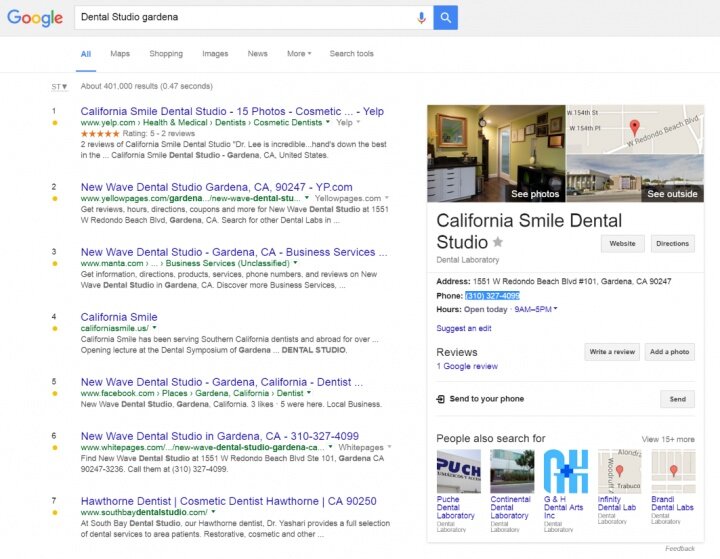Activate voice search microphone icon

click(421, 17)
